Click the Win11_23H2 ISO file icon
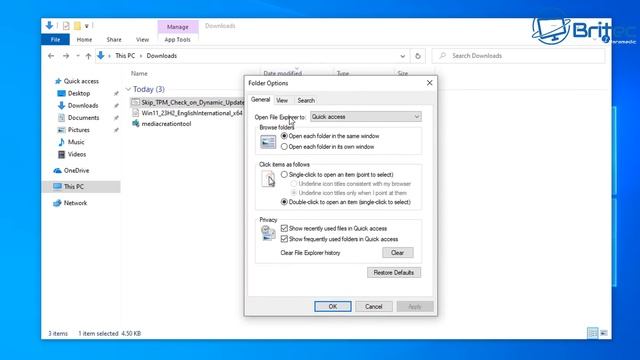This screenshot has width=640, height=360. click(x=136, y=113)
